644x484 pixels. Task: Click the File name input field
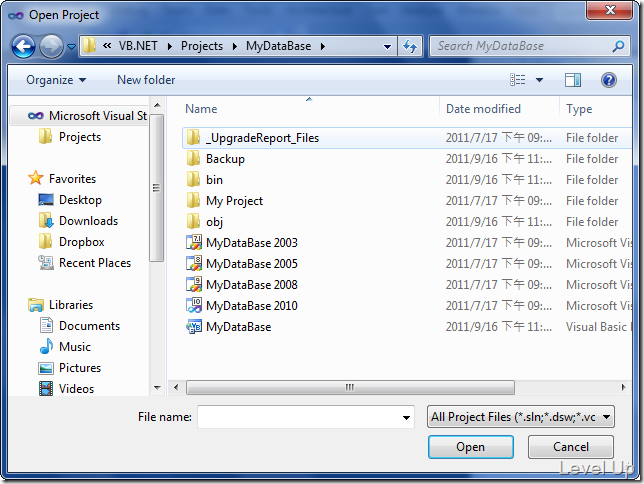pyautogui.click(x=306, y=417)
